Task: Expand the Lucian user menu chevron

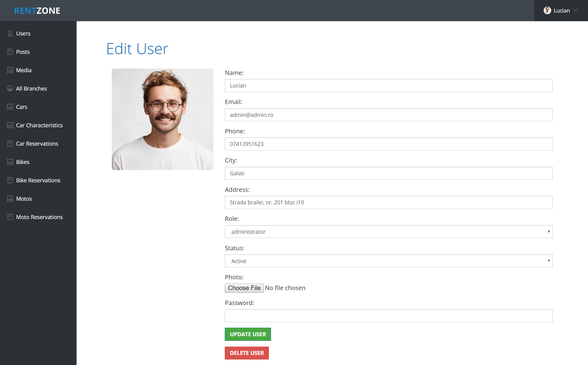Action: coord(575,10)
